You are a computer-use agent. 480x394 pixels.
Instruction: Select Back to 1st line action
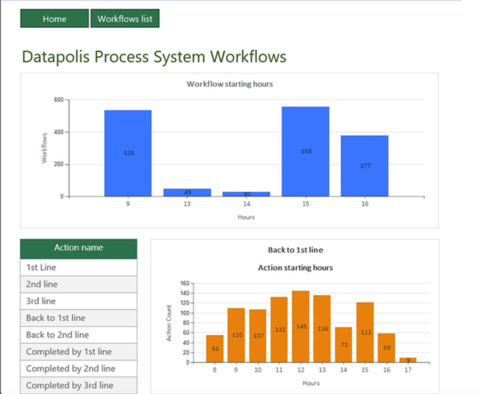pyautogui.click(x=79, y=318)
